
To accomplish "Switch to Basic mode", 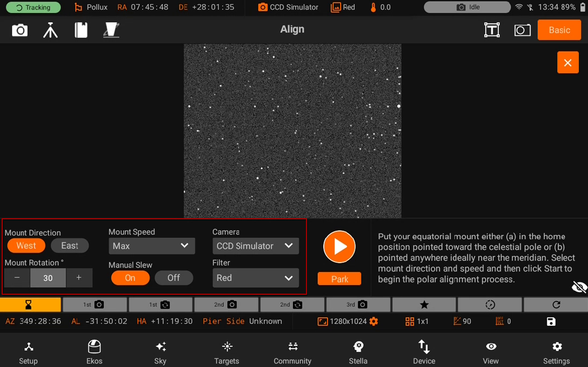I will [x=559, y=30].
